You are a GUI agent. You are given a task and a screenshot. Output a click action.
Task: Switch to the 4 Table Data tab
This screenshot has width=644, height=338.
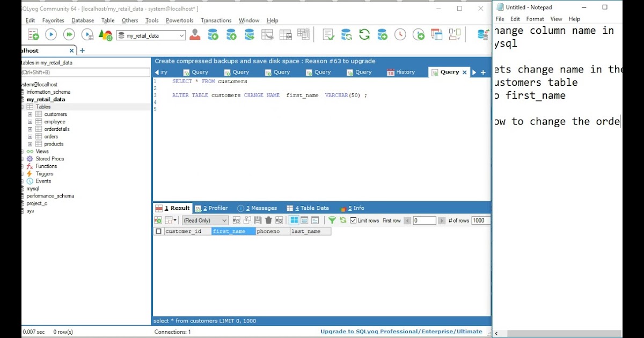pos(308,208)
